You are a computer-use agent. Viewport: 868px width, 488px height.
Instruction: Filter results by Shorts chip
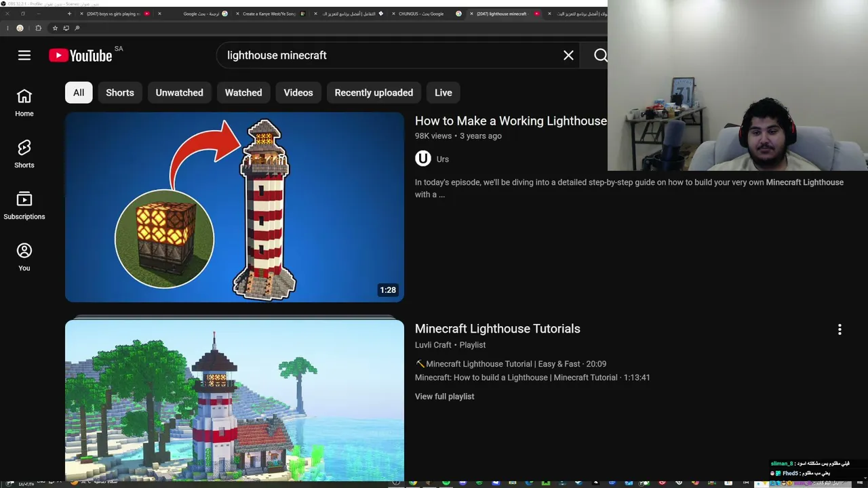click(x=120, y=93)
